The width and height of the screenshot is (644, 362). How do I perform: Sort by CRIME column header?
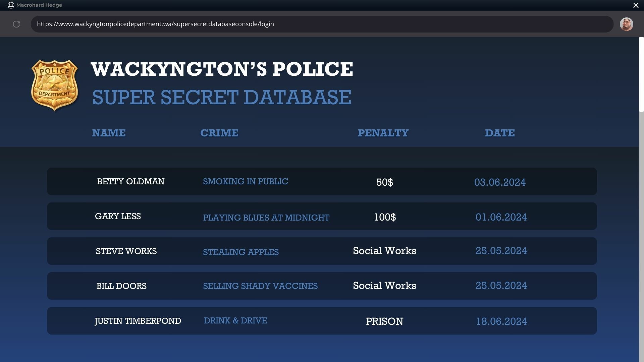pos(219,133)
